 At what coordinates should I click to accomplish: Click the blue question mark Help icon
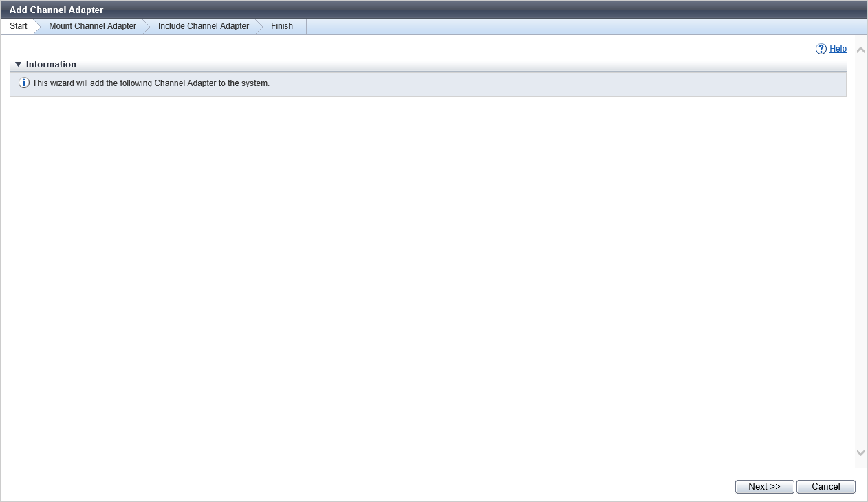pyautogui.click(x=821, y=49)
